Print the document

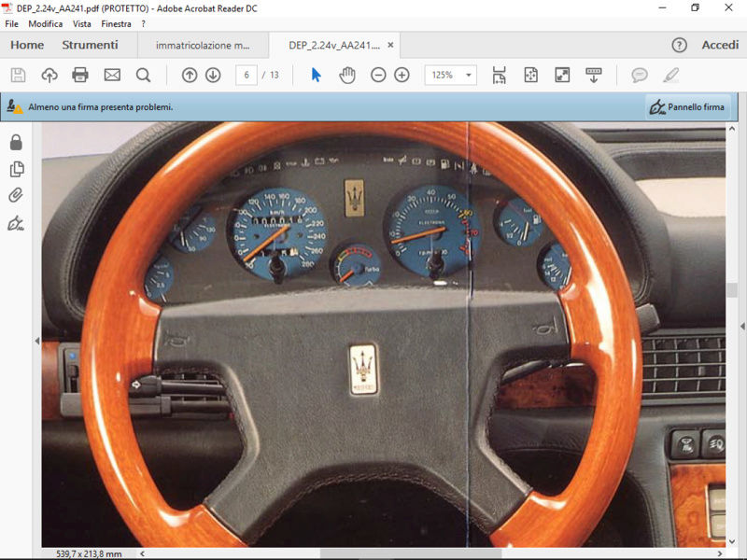point(80,76)
